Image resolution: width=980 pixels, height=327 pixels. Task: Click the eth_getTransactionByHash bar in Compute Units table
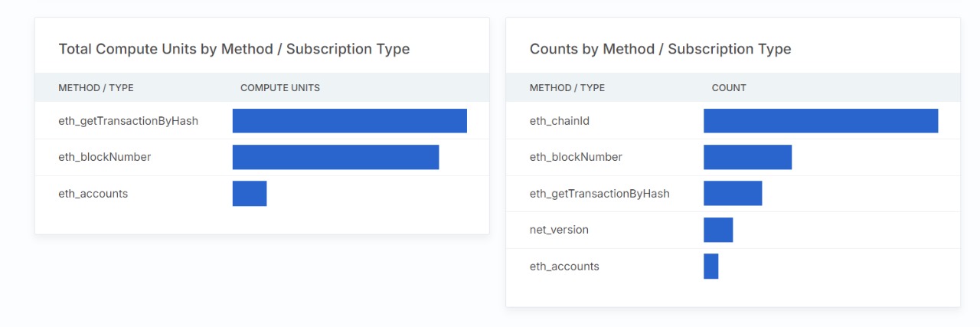[x=349, y=121]
